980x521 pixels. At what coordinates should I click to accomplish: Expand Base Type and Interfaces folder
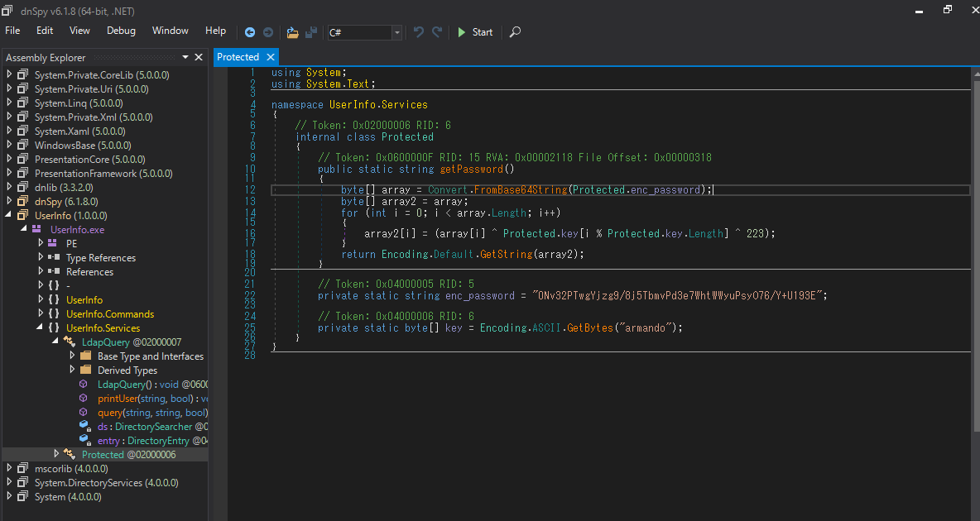click(x=71, y=356)
